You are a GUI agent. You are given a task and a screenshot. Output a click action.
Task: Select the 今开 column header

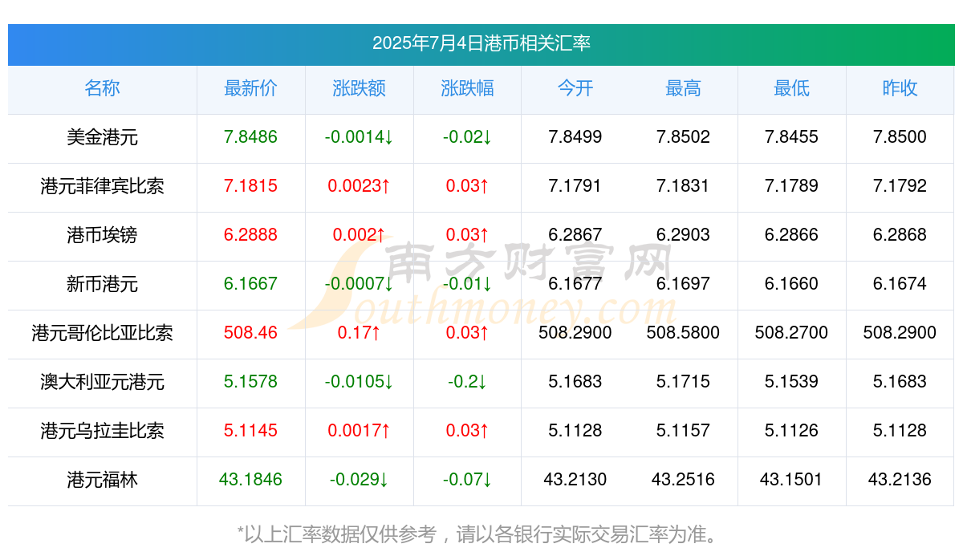tap(575, 88)
